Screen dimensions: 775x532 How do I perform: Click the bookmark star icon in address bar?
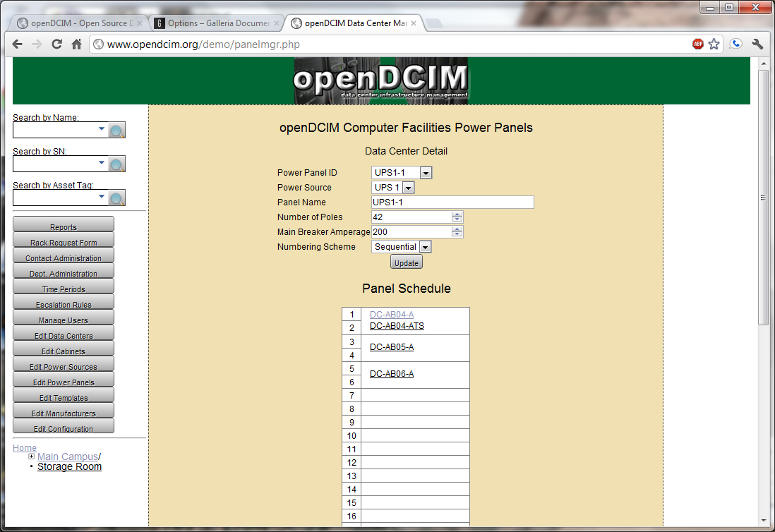click(x=714, y=44)
